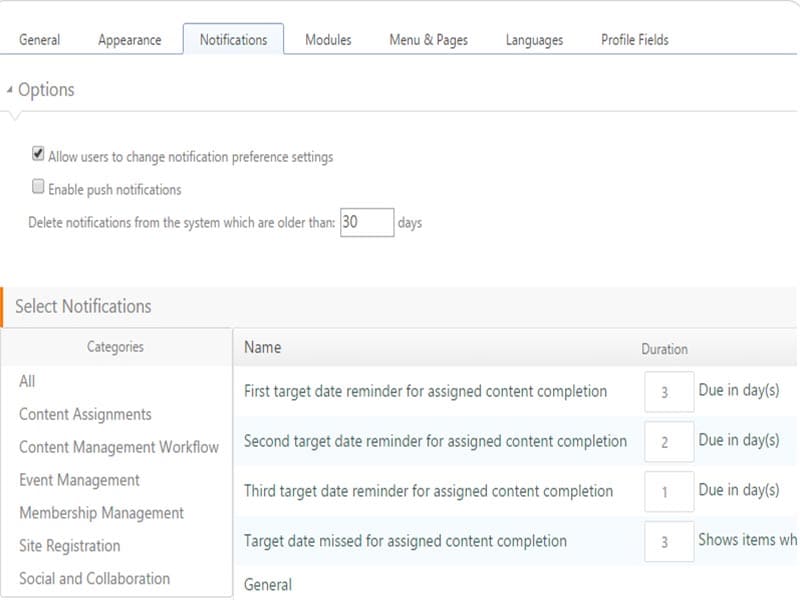Collapse the Options section triangle
This screenshot has width=800, height=600.
(10, 90)
